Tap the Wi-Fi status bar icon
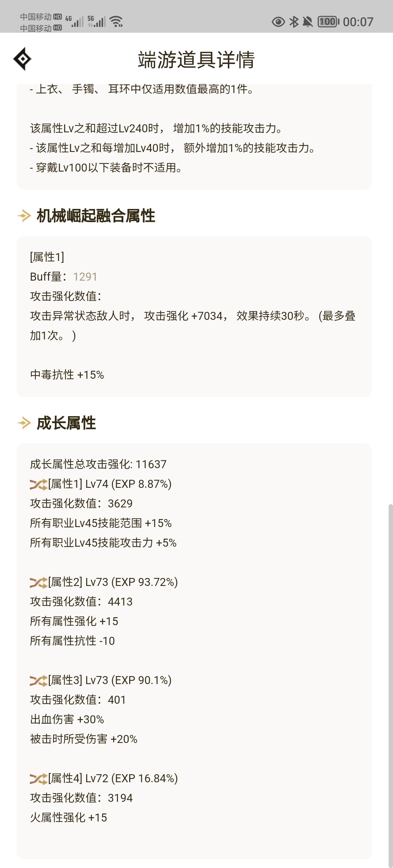The height and width of the screenshot is (868, 393). tap(116, 21)
